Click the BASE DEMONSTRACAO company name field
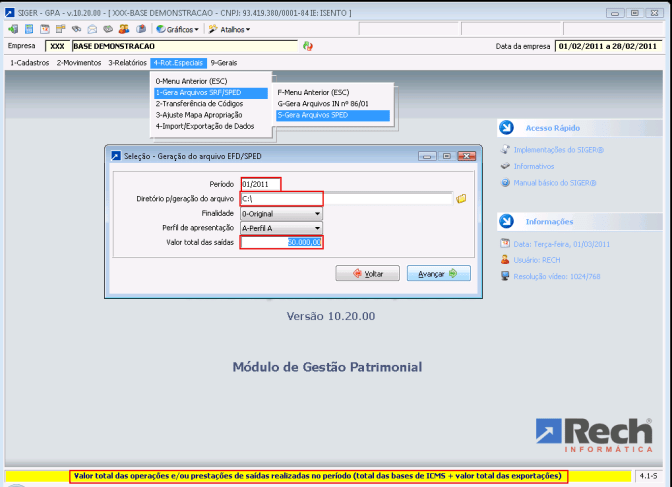Image resolution: width=672 pixels, height=487 pixels. [185, 46]
